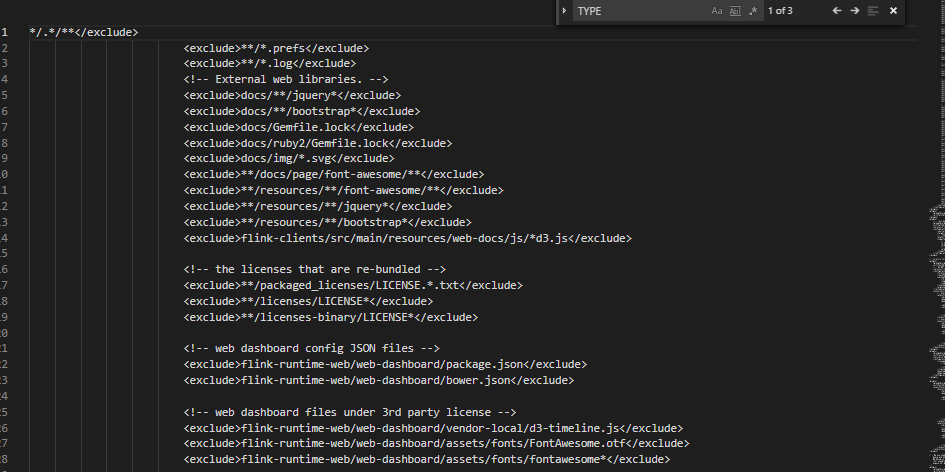The height and width of the screenshot is (472, 945).
Task: Click the web-dashboard/bower.json exclude line
Action: pyautogui.click(x=378, y=380)
